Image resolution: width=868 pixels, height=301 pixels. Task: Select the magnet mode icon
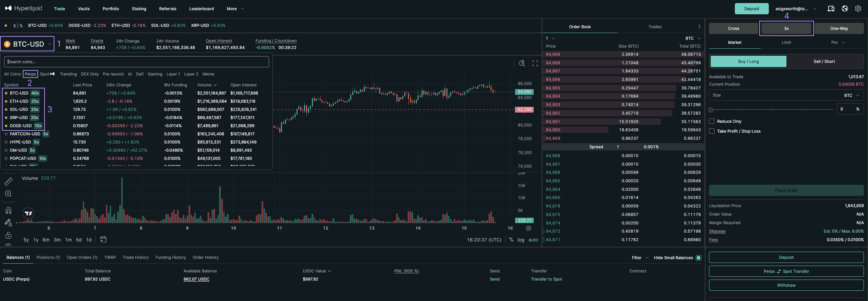[8, 210]
